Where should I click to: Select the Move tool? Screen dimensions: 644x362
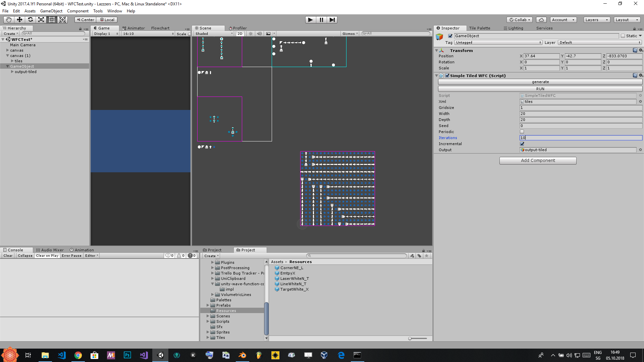click(x=19, y=20)
